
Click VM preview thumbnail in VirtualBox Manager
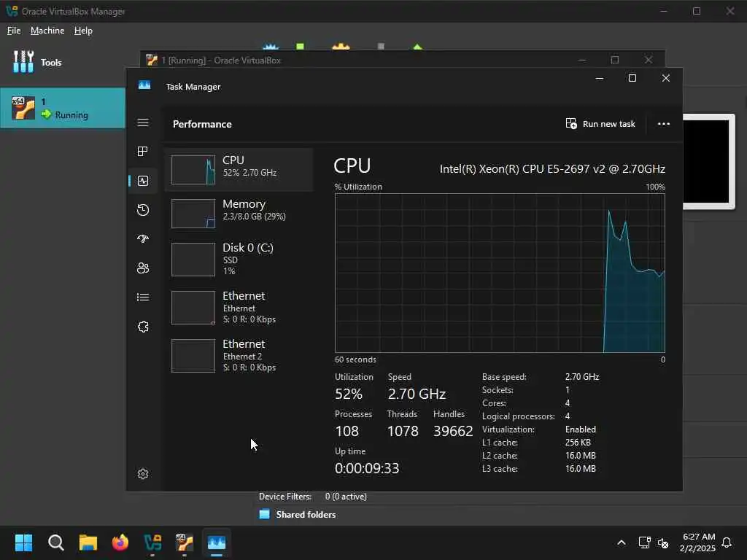pos(709,161)
